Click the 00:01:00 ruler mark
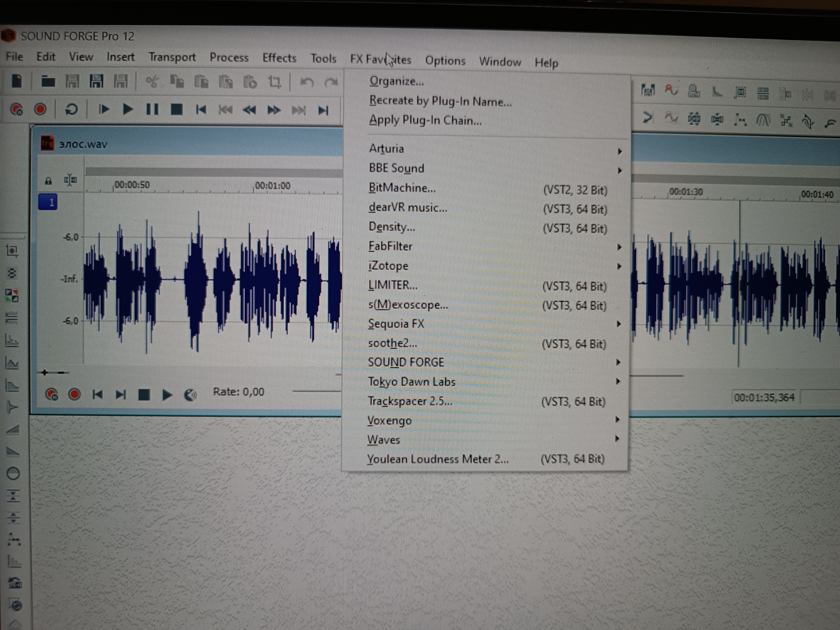840x630 pixels. pos(272,186)
